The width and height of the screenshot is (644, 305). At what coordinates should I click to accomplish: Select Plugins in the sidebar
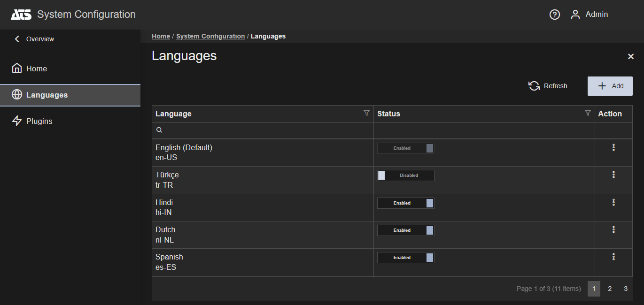pos(39,121)
